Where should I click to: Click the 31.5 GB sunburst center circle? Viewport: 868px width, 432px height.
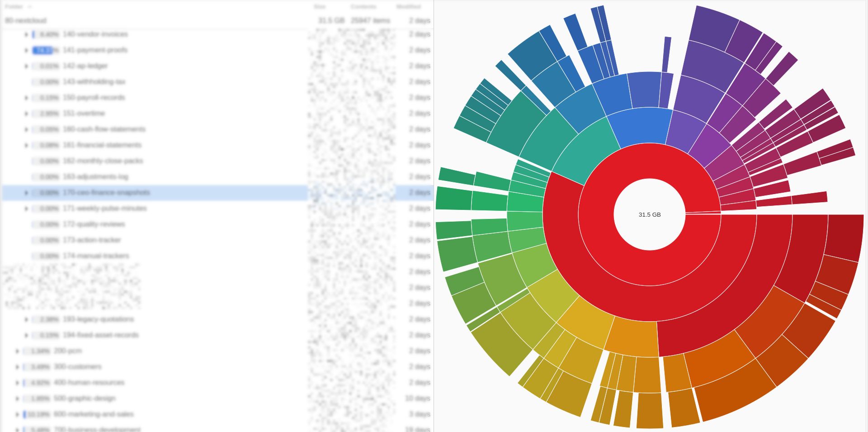(649, 214)
